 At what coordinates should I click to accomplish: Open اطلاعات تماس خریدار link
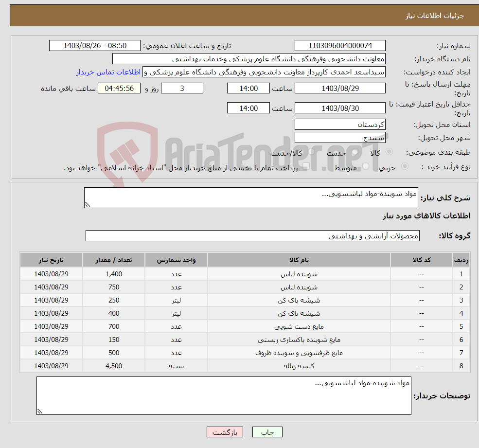(x=108, y=72)
